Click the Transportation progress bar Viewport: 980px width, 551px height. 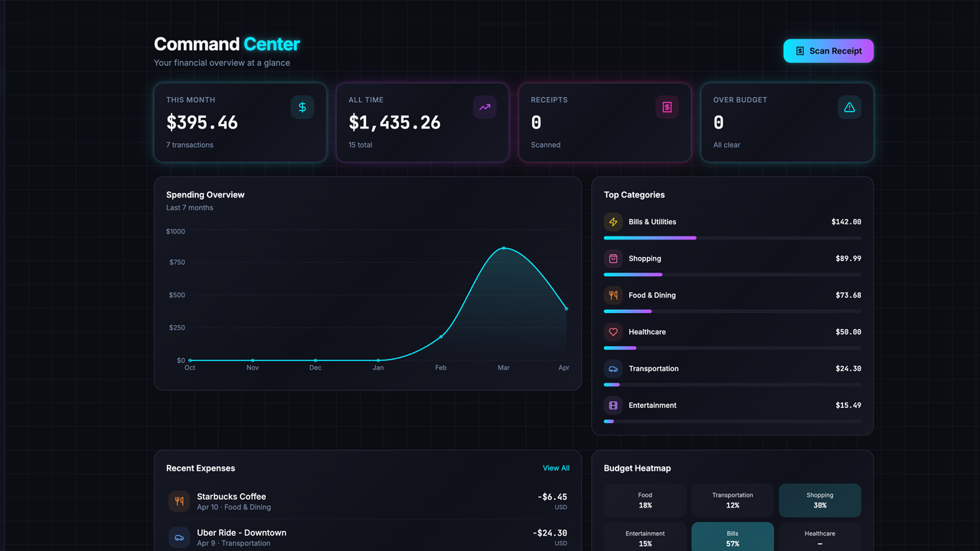click(x=733, y=385)
